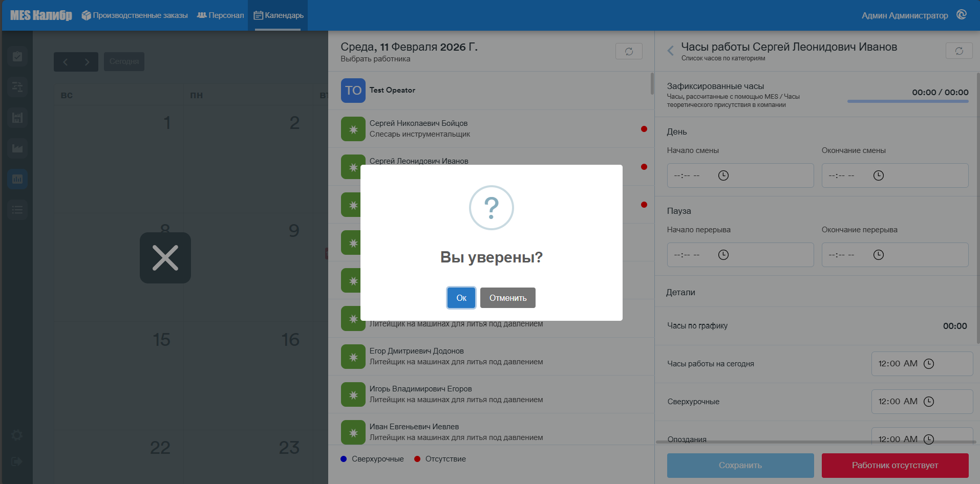Click the green icon next to Иевлев
The height and width of the screenshot is (484, 980).
[x=353, y=432]
